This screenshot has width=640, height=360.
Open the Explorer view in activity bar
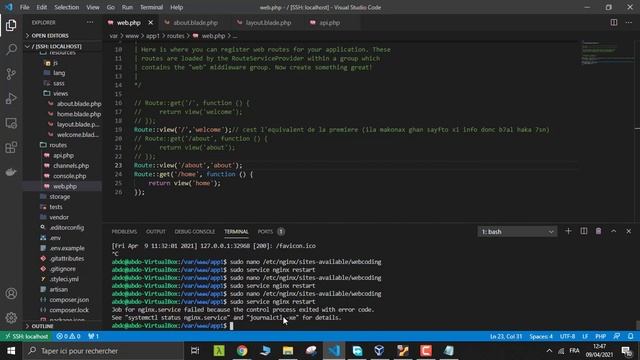11,25
